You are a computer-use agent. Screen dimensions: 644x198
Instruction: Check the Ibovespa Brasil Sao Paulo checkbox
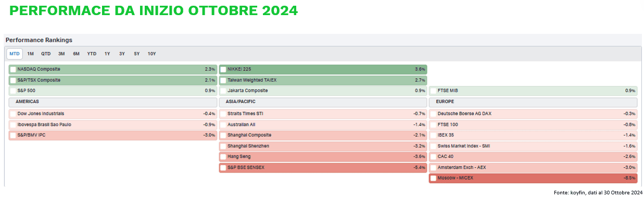[13, 125]
